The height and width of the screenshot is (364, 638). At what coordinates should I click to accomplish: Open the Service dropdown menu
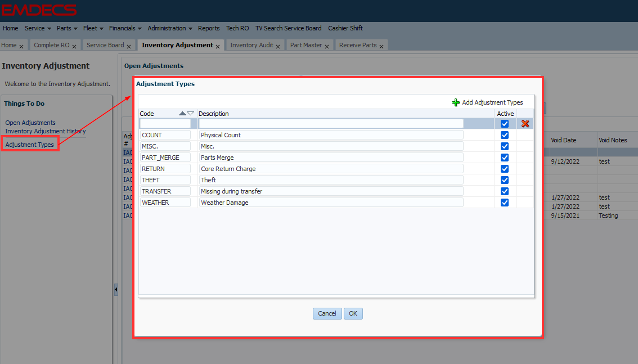click(x=38, y=28)
